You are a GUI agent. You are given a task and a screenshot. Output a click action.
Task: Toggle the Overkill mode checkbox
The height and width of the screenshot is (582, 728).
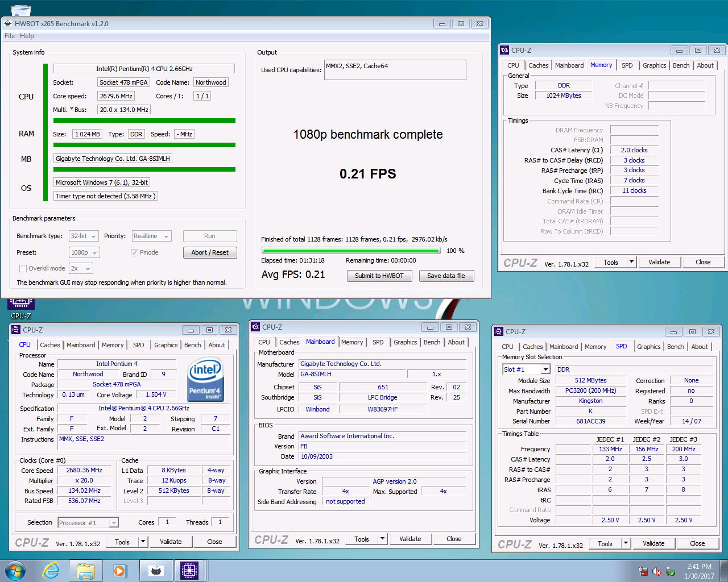[x=23, y=268]
